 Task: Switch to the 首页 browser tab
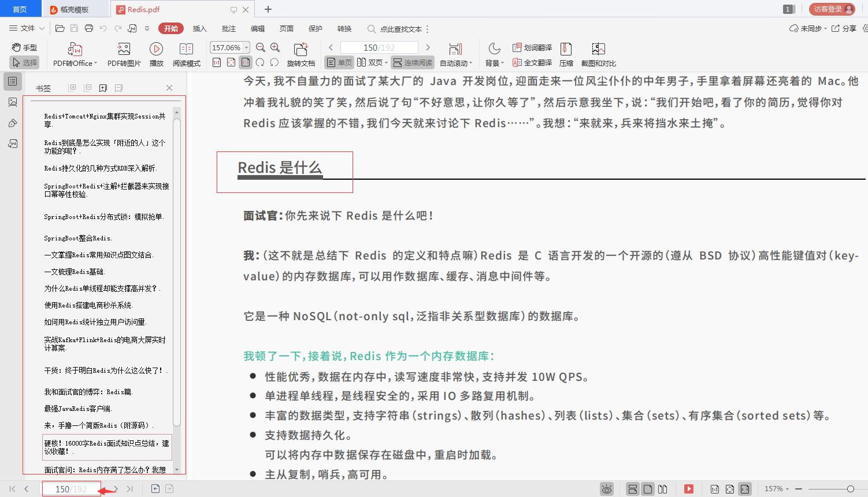pyautogui.click(x=20, y=9)
